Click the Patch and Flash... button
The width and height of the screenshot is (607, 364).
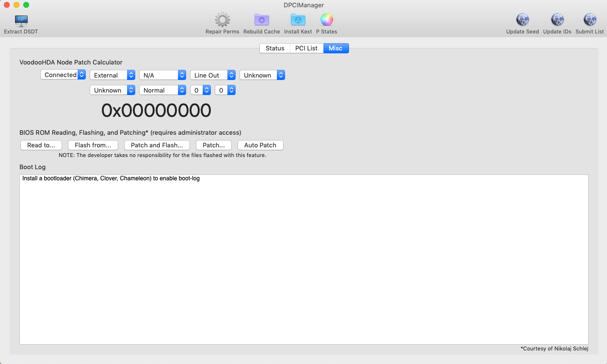tap(157, 145)
